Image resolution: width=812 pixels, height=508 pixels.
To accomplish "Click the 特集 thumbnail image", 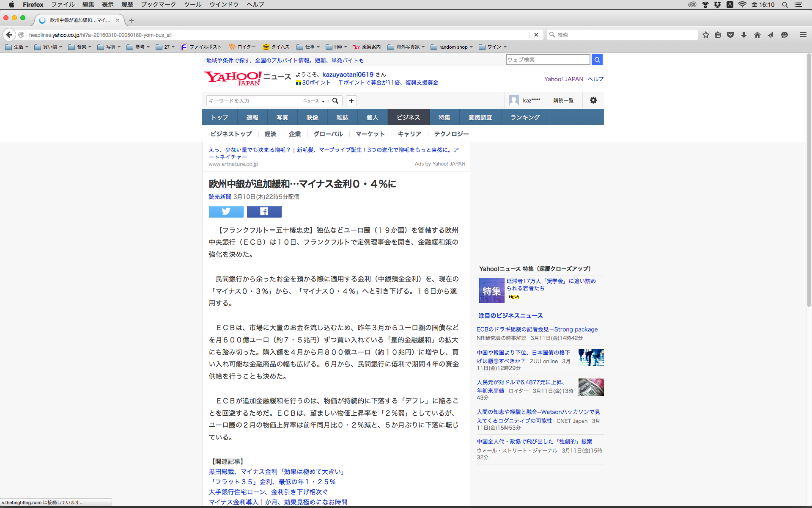I will click(x=491, y=290).
